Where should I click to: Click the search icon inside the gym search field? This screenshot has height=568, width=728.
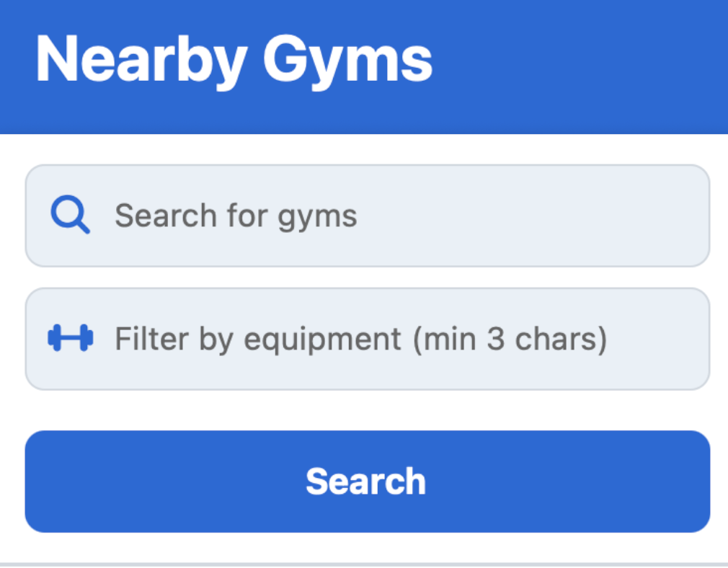tap(70, 215)
